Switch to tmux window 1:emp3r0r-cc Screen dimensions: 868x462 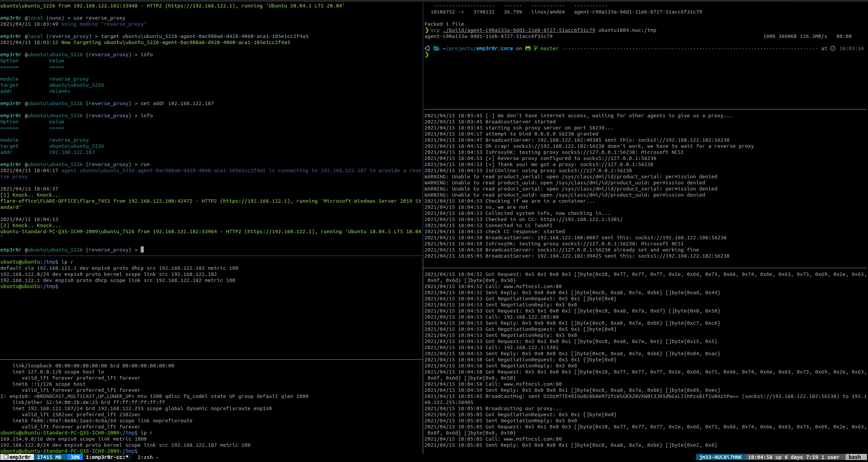107,457
